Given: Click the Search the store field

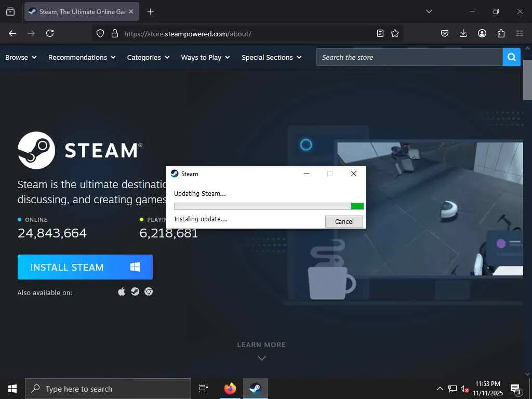Looking at the screenshot, I should pyautogui.click(x=409, y=57).
